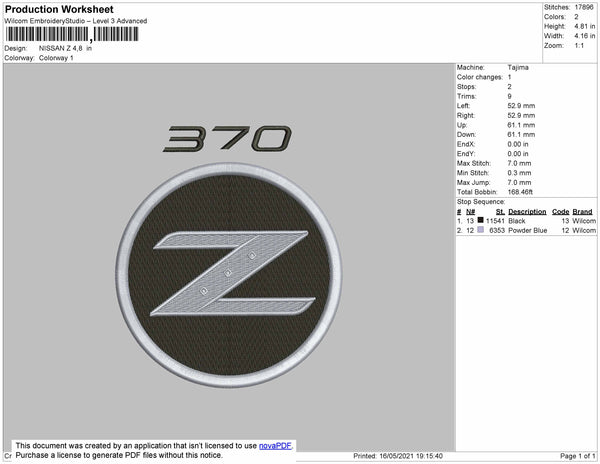Screen dimensions: 600x464
Task: Select the zoom value '1:1'
Action: [579, 46]
